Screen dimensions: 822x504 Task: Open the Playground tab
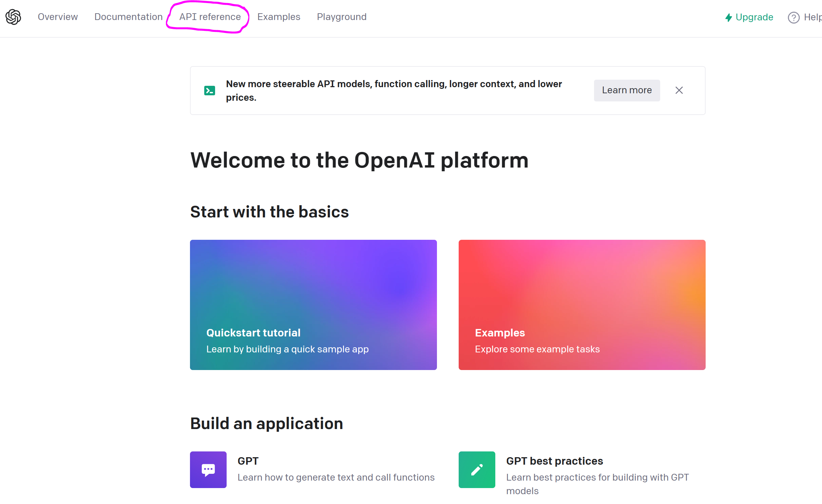pos(342,17)
